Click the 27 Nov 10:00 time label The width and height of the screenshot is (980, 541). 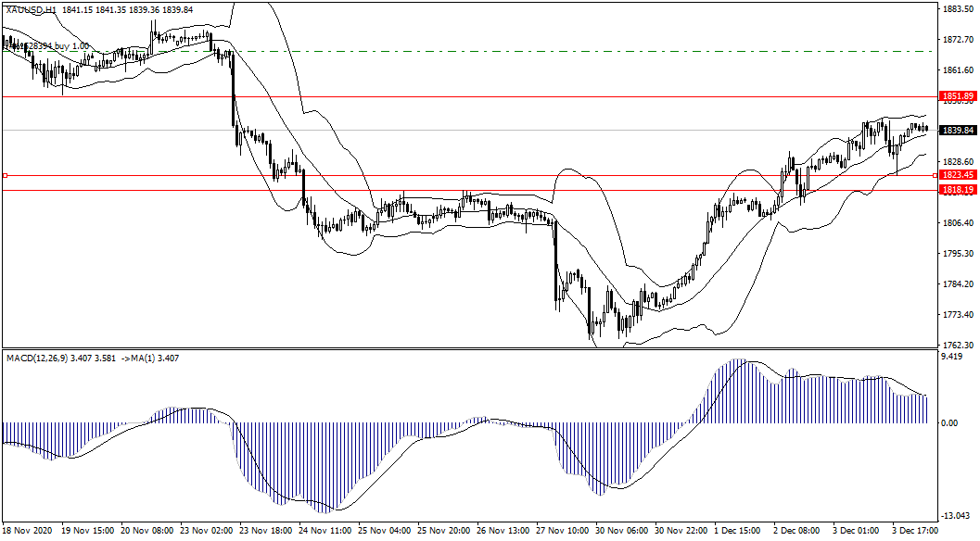pyautogui.click(x=560, y=532)
